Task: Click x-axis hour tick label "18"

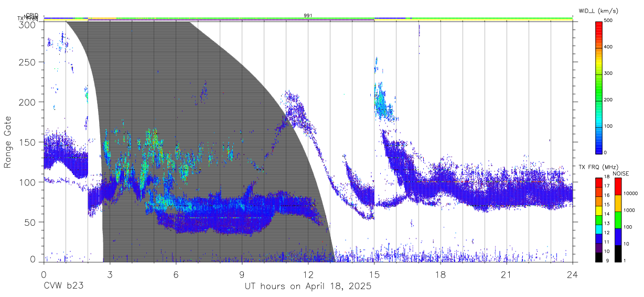Action: point(440,274)
